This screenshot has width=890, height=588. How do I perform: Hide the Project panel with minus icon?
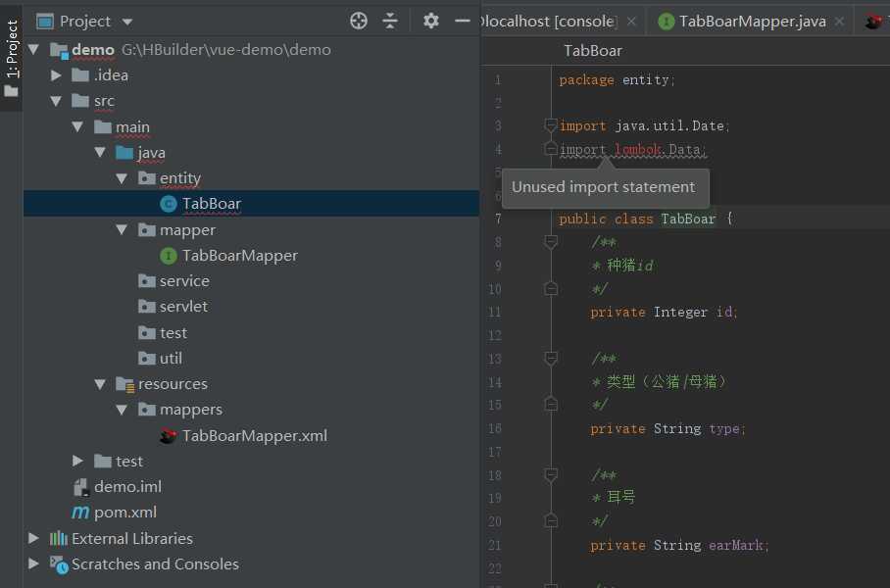pyautogui.click(x=463, y=21)
